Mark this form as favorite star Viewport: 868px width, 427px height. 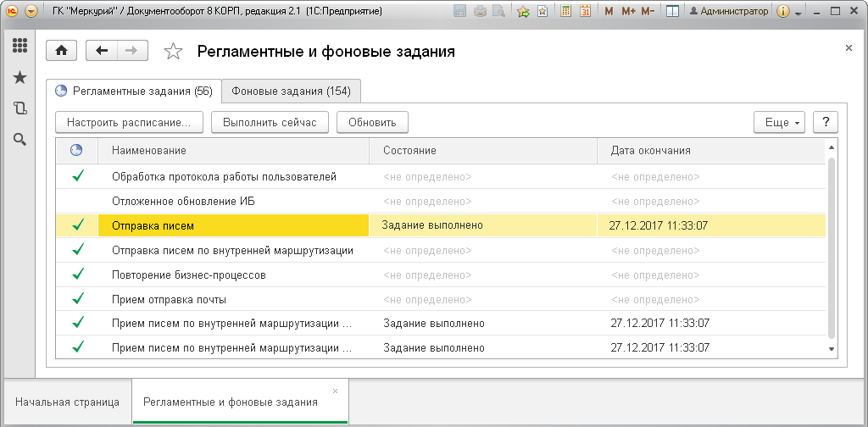[173, 52]
